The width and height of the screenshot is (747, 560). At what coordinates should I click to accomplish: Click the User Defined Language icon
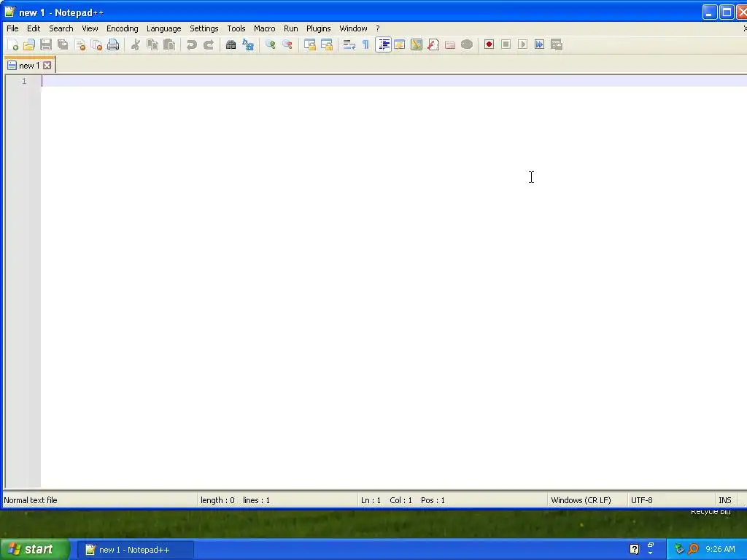tap(400, 44)
